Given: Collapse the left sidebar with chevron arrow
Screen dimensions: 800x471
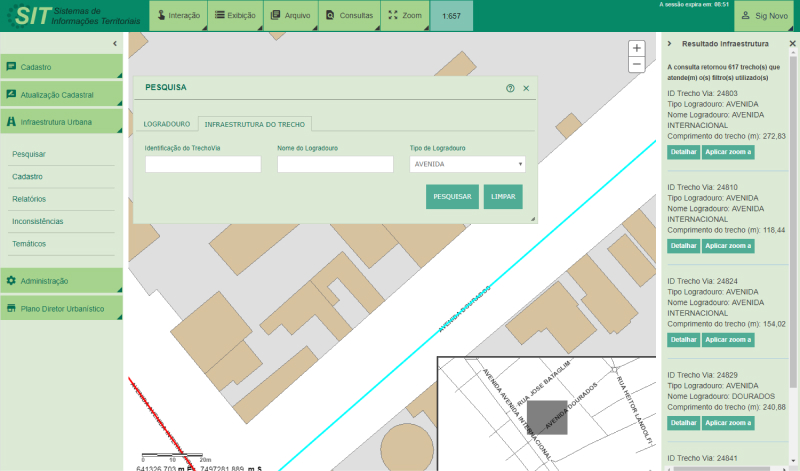Looking at the screenshot, I should coord(115,44).
